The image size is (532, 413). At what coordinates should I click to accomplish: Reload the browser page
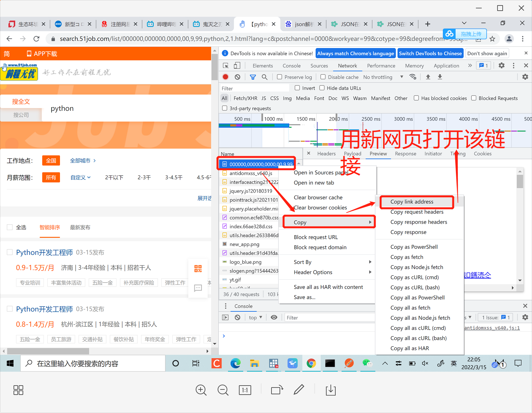click(x=36, y=39)
